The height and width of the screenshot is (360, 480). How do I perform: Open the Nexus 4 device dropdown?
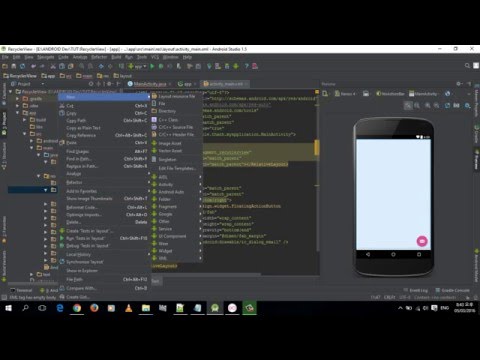tap(345, 94)
